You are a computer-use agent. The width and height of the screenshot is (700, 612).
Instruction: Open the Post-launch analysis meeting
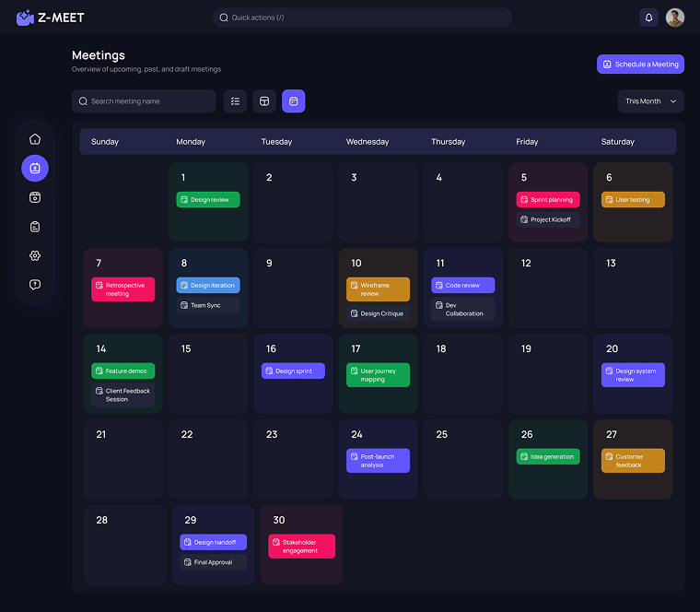tap(379, 461)
